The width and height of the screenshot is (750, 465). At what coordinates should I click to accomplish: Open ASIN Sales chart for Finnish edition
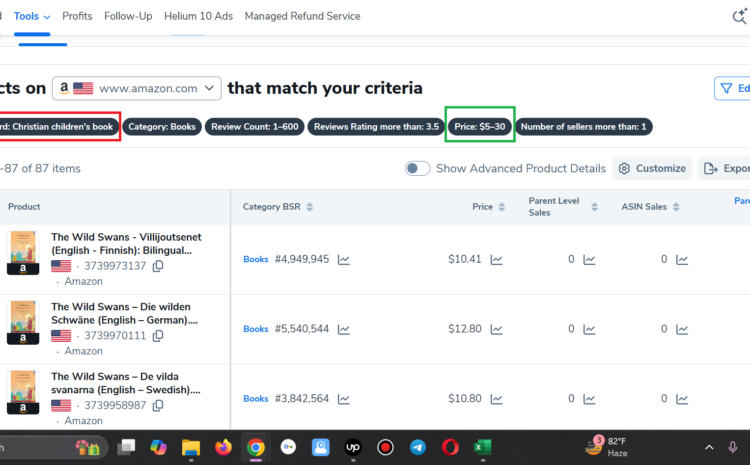click(682, 260)
